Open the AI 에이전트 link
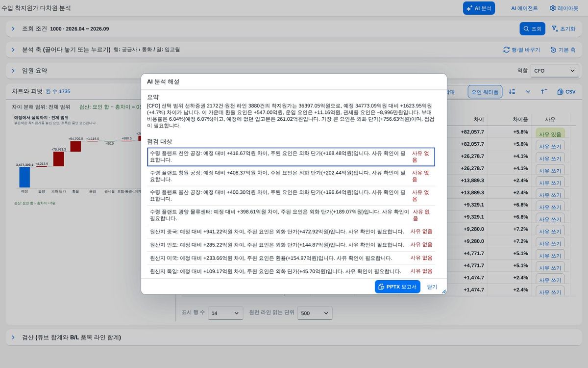This screenshot has width=588, height=368. click(x=524, y=8)
